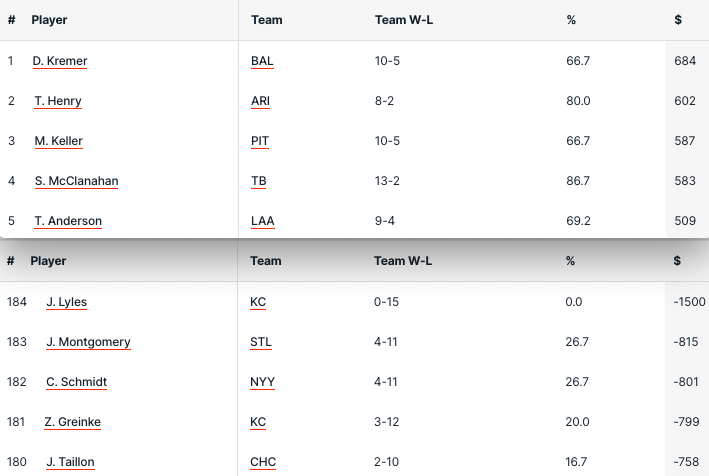Open T. Henry player link
Viewport: 709px width, 476px height.
(x=58, y=101)
